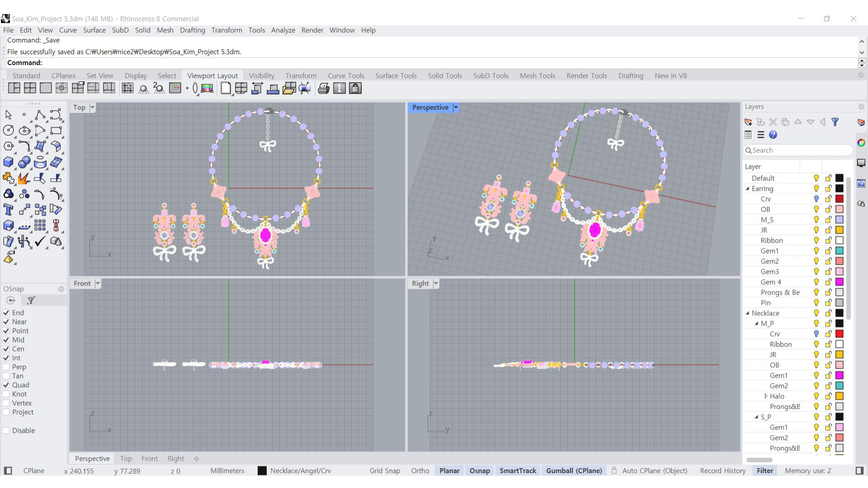
Task: Expand the Halo sublayer
Action: tap(765, 396)
